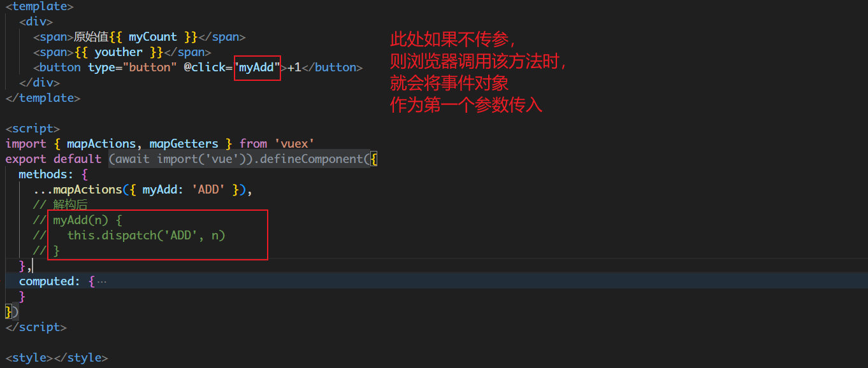Click the type="button" attribute value
868x368 pixels.
(x=149, y=67)
